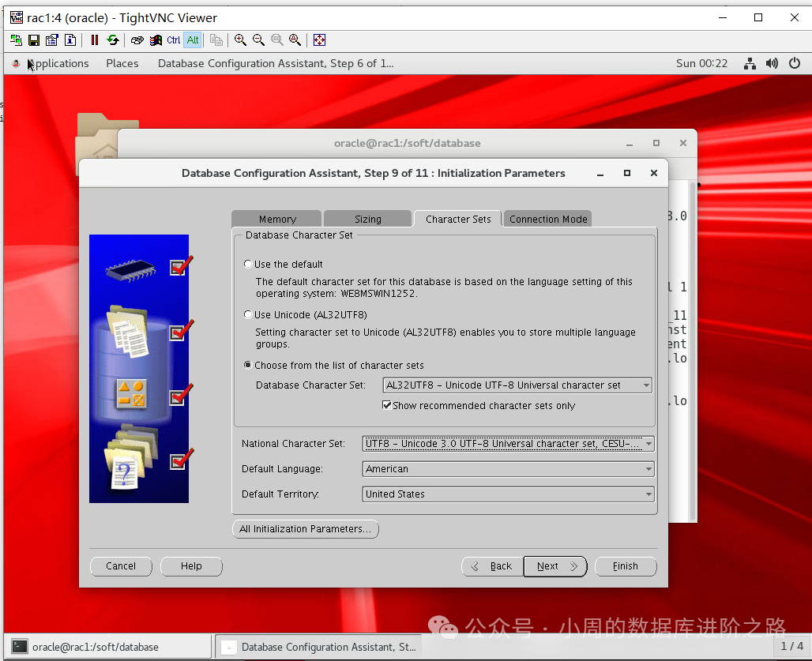Image resolution: width=812 pixels, height=661 pixels.
Task: Click Database Configuration Assistant taskbar entry
Action: (x=318, y=647)
